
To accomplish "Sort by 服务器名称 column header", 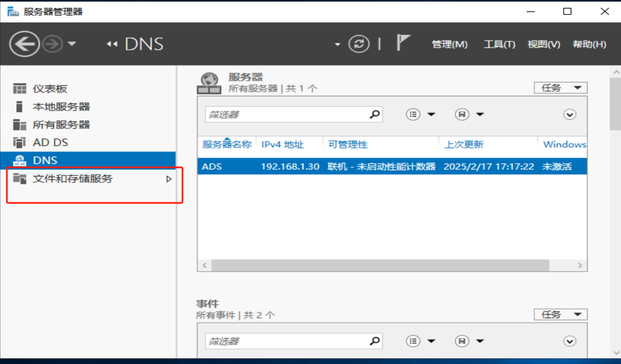I will coord(227,144).
